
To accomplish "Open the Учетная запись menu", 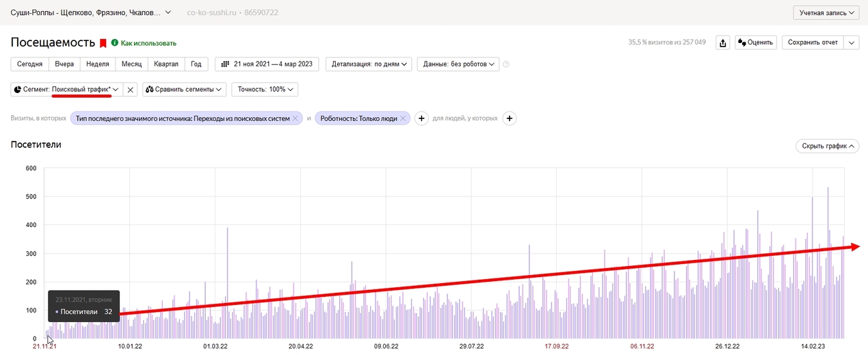I will click(x=826, y=13).
